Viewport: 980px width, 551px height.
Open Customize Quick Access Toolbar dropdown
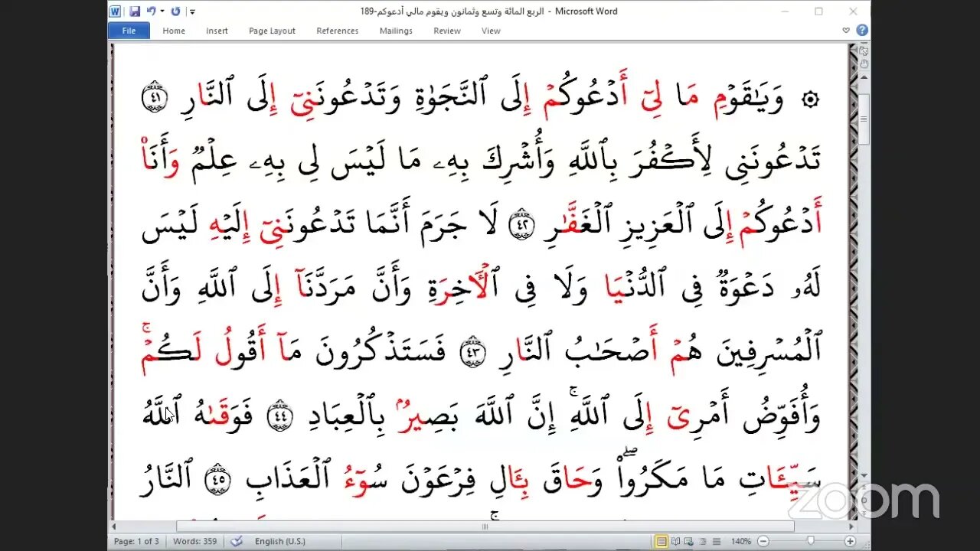click(x=192, y=11)
